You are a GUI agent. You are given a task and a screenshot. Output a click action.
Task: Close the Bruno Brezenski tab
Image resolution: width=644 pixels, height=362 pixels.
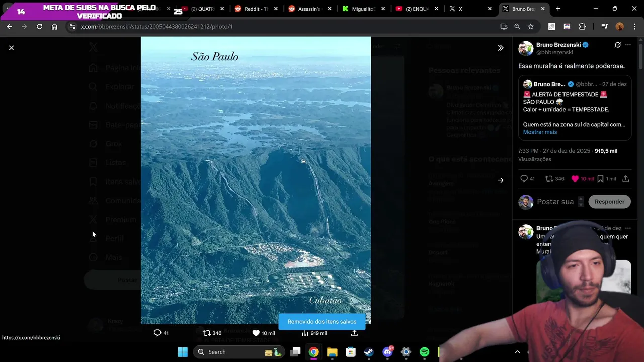coord(543,9)
